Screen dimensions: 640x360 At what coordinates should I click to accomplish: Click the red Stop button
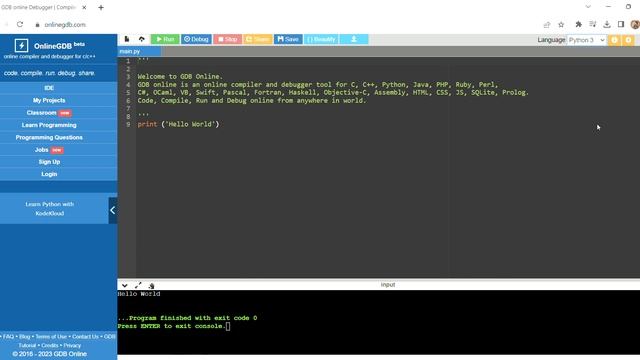pos(227,39)
